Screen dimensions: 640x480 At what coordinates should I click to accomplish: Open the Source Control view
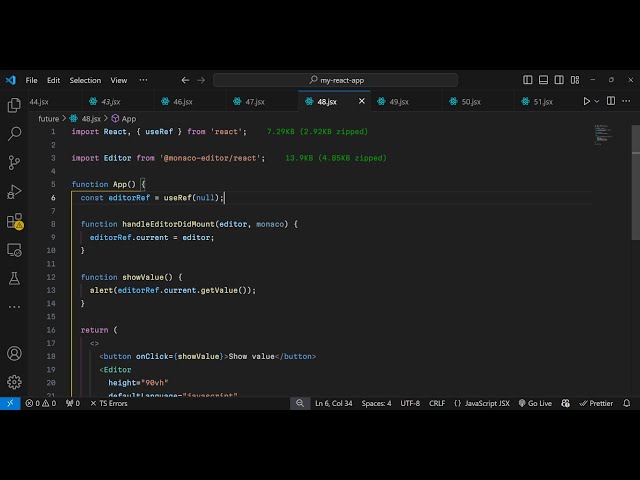(x=14, y=162)
